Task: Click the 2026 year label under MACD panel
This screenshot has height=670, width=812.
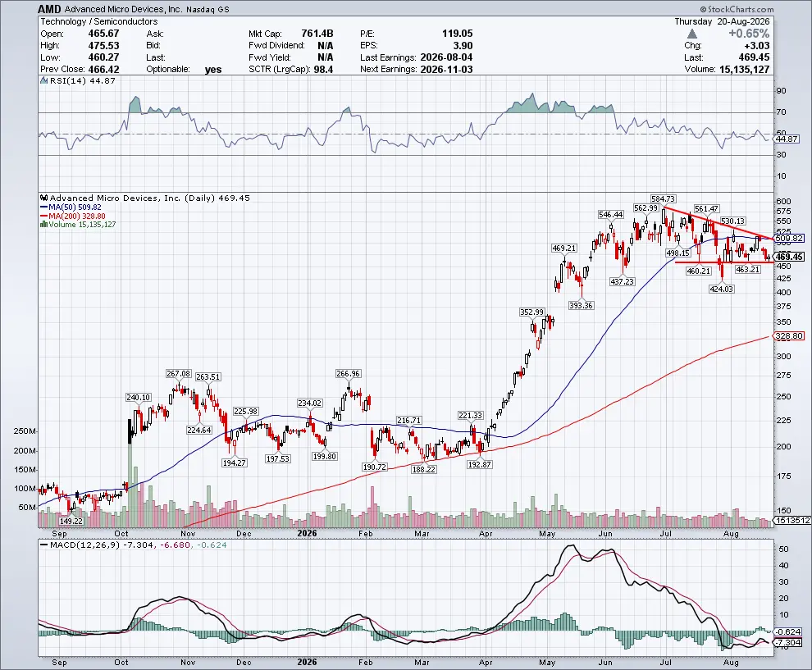Action: [307, 663]
